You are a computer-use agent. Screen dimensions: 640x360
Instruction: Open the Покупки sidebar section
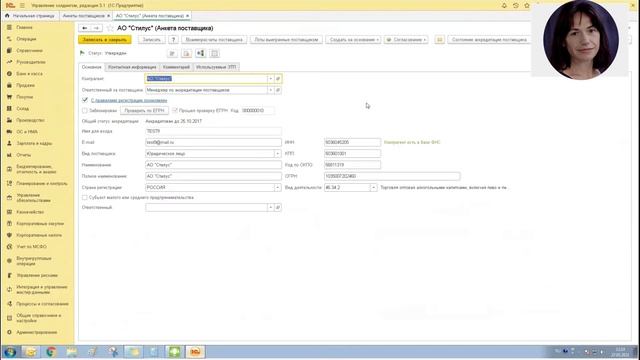[24, 97]
